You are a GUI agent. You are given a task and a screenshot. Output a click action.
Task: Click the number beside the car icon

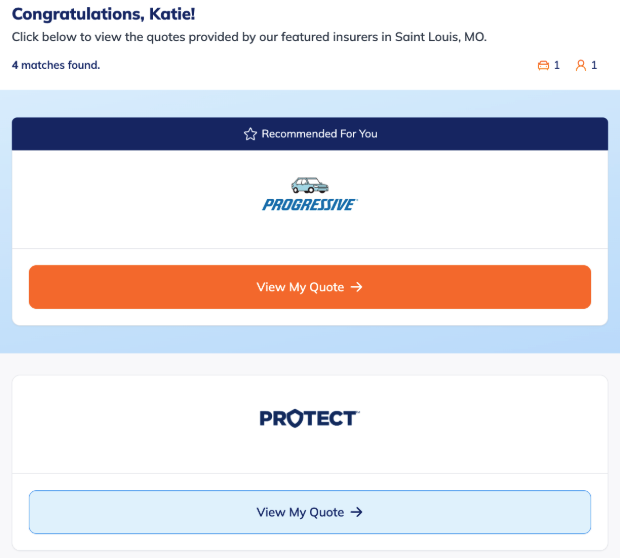(x=556, y=66)
